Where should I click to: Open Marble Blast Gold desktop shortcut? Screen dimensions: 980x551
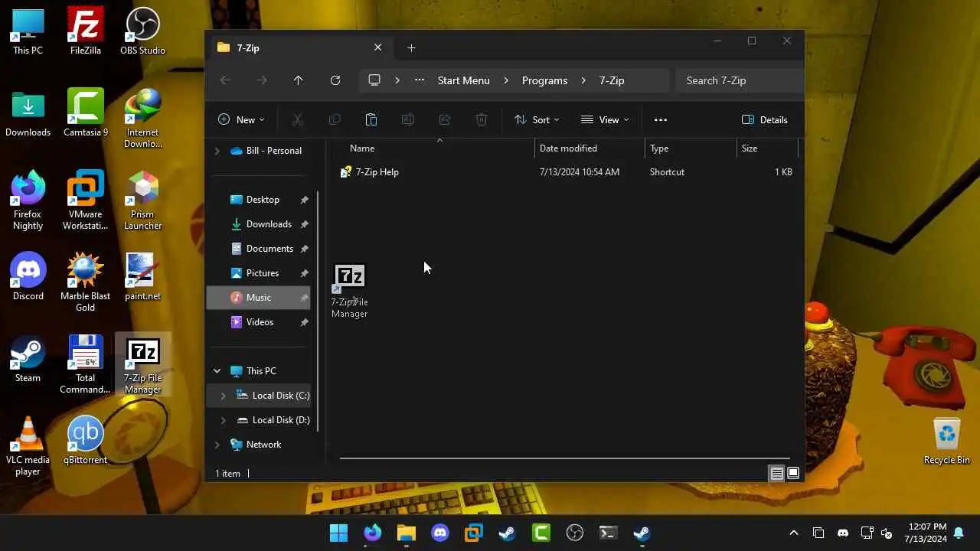coord(85,282)
